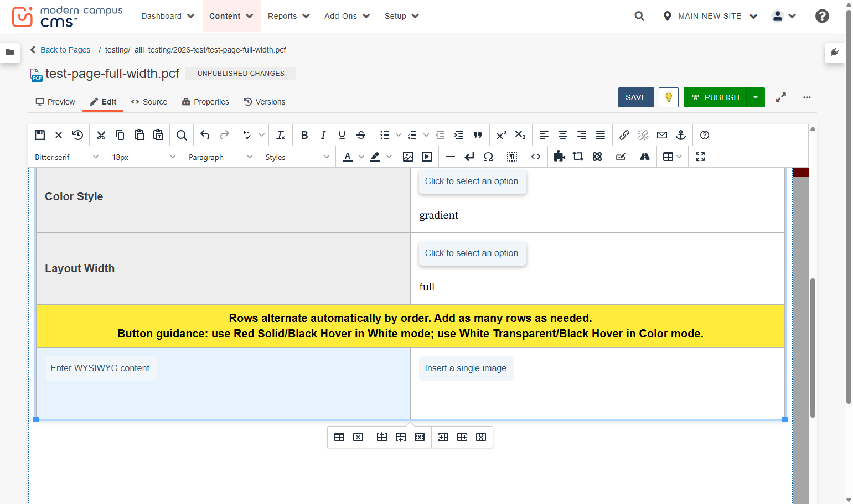This screenshot has width=853, height=504.
Task: Click the blue SAVE button
Action: coord(636,97)
